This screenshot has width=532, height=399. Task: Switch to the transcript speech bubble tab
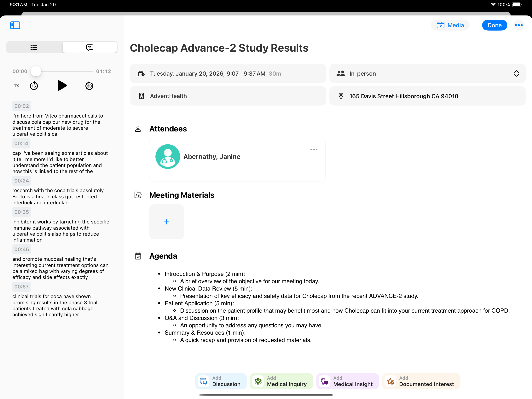pos(90,47)
